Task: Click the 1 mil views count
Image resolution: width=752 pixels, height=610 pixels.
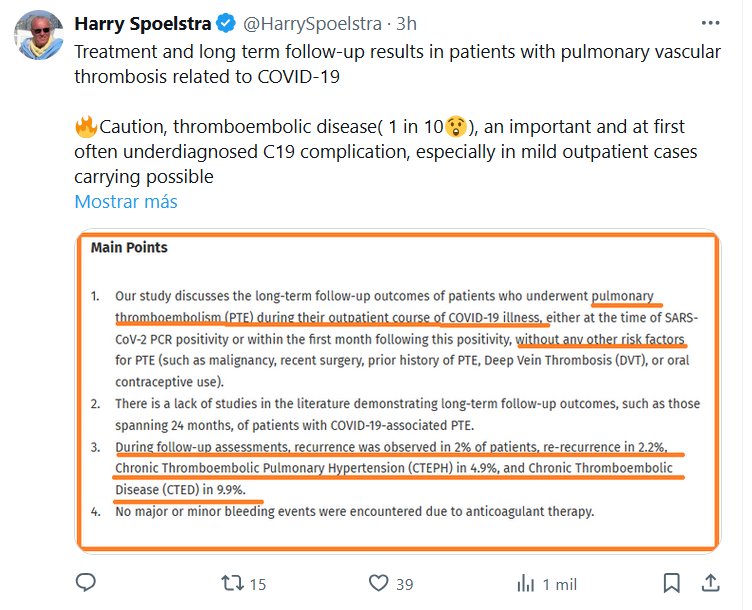Action: (560, 583)
